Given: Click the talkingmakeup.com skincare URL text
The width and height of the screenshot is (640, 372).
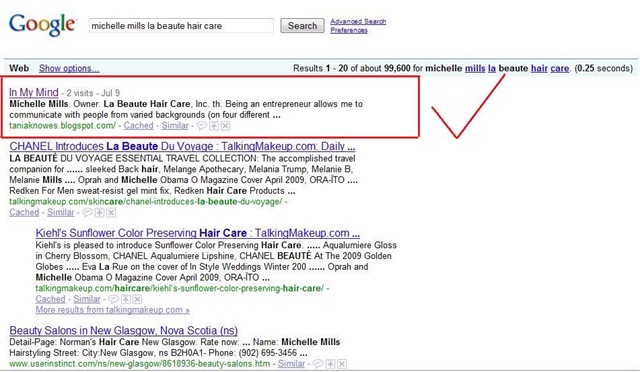Looking at the screenshot, I should pyautogui.click(x=146, y=201).
